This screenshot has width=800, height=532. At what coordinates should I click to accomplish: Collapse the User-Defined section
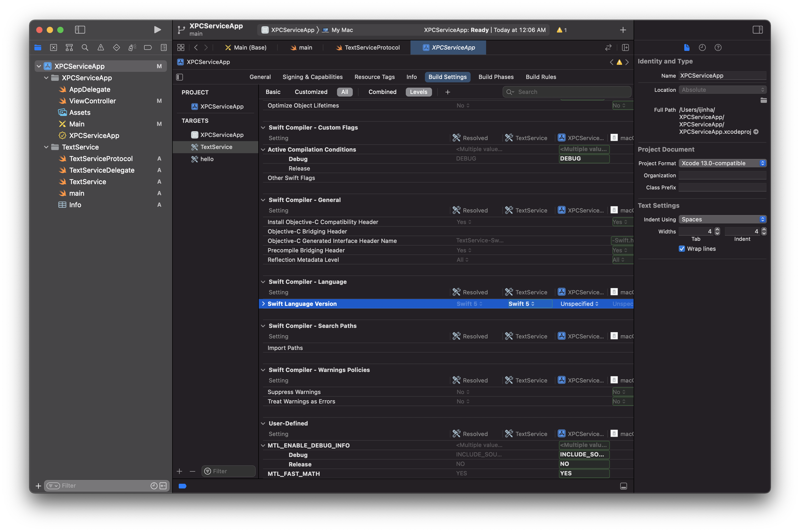click(263, 423)
